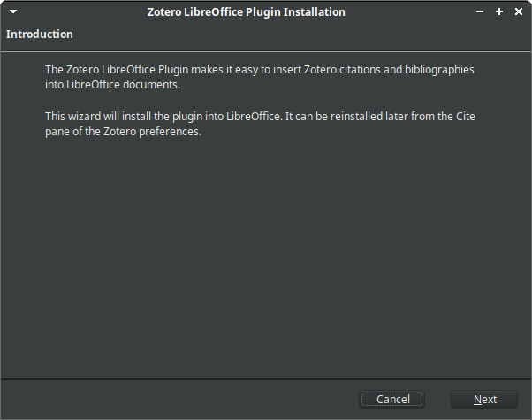Click the phrase 'It can be reinstalled'
The image size is (532, 420).
[334, 116]
